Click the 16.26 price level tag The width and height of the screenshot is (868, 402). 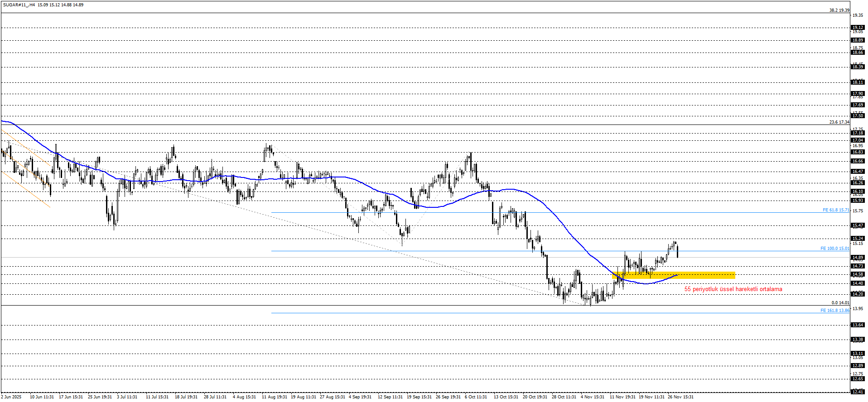pos(858,183)
